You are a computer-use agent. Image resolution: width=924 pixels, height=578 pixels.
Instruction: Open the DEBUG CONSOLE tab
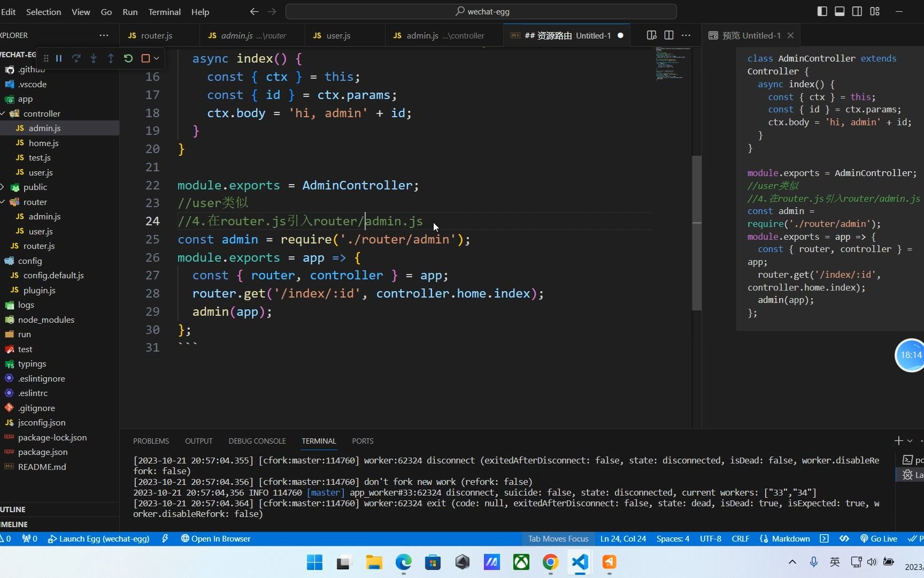[257, 441]
